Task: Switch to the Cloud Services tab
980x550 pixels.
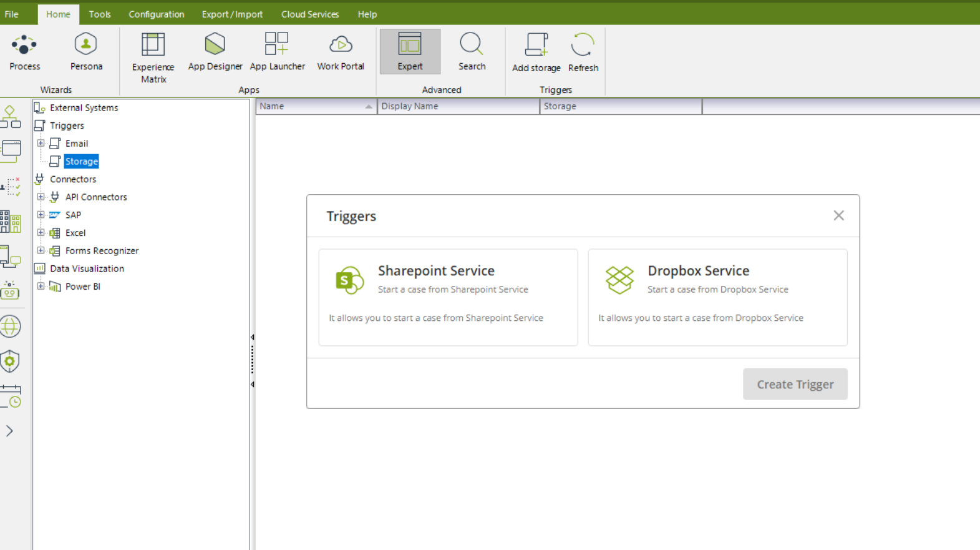Action: [x=309, y=14]
